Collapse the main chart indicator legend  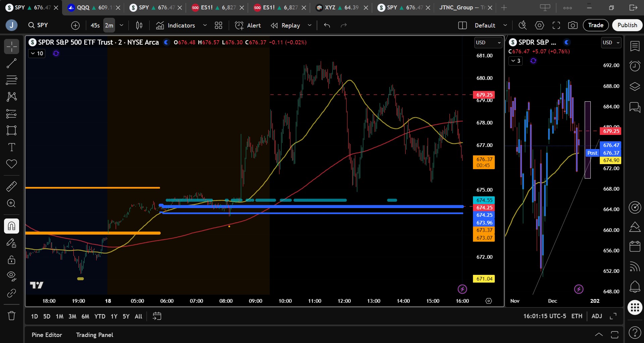pyautogui.click(x=37, y=53)
